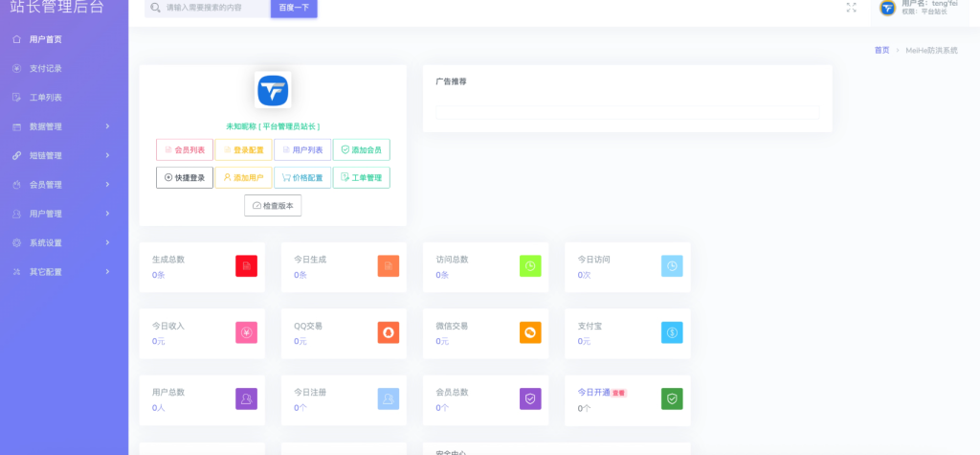The height and width of the screenshot is (455, 980).
Task: Expand the 系统设置 sidebar menu
Action: 63,242
